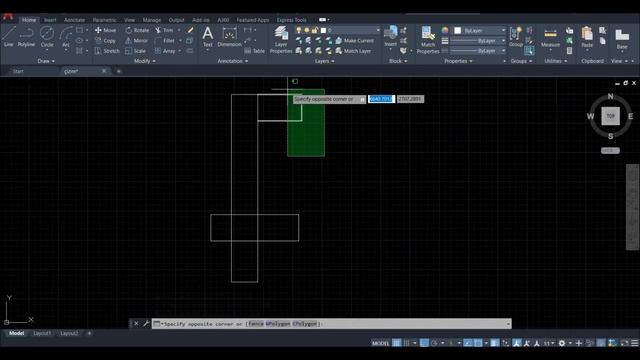Open the Insert block tool

point(391,37)
